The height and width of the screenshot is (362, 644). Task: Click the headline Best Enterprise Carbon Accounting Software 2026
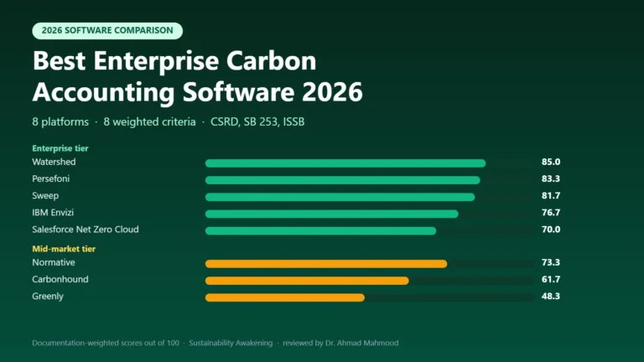[x=198, y=76]
